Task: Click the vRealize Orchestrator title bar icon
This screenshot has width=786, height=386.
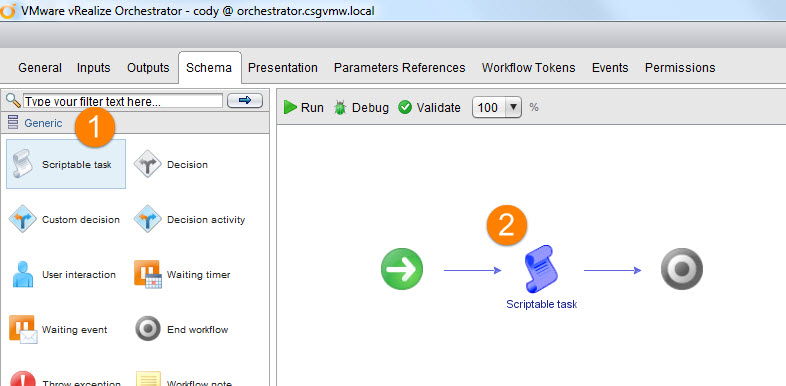Action: click(8, 10)
